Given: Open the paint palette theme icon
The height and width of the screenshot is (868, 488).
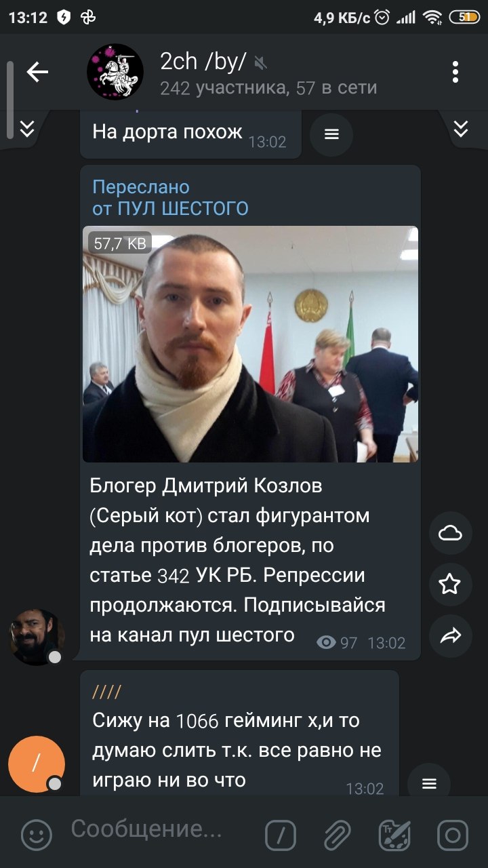Looking at the screenshot, I should [x=394, y=834].
